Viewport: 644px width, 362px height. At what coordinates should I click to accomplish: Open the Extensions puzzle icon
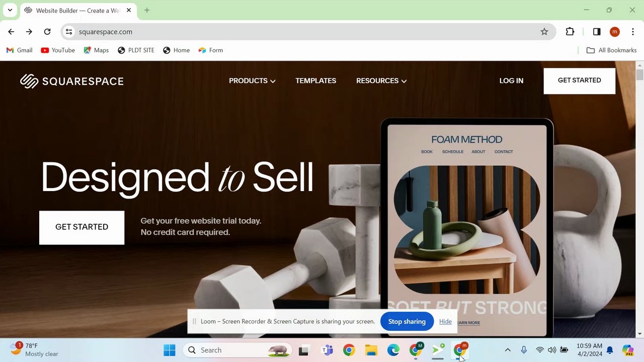coord(570,32)
